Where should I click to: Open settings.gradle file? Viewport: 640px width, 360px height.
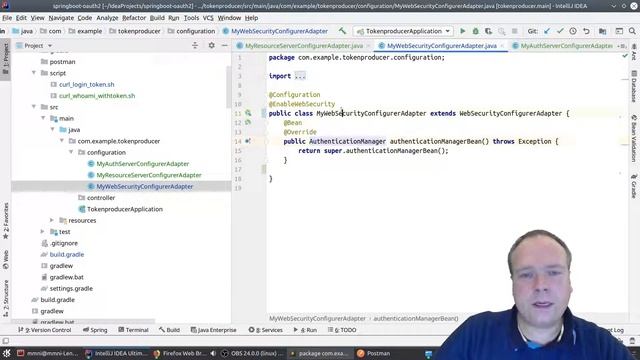coord(71,288)
